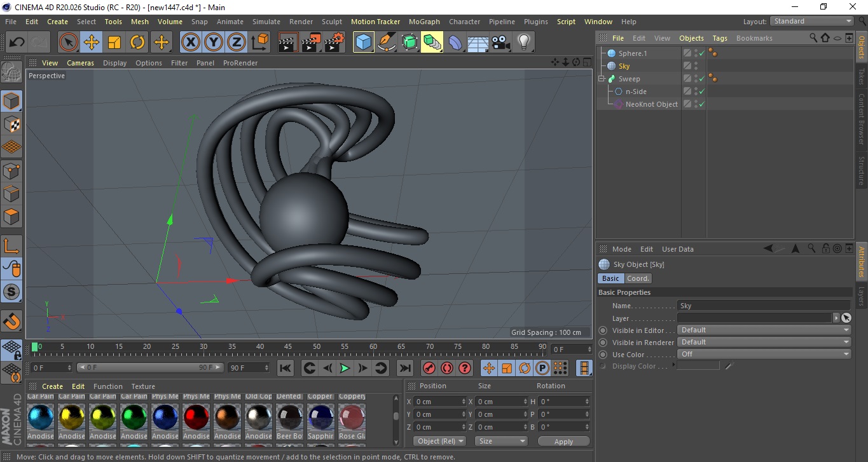Click the Apply button
Viewport: 868px width, 462px height.
[x=563, y=442]
